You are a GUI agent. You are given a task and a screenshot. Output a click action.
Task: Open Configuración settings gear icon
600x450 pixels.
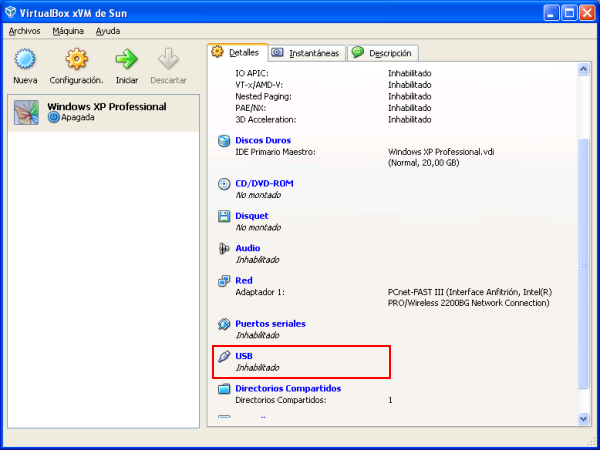point(76,60)
